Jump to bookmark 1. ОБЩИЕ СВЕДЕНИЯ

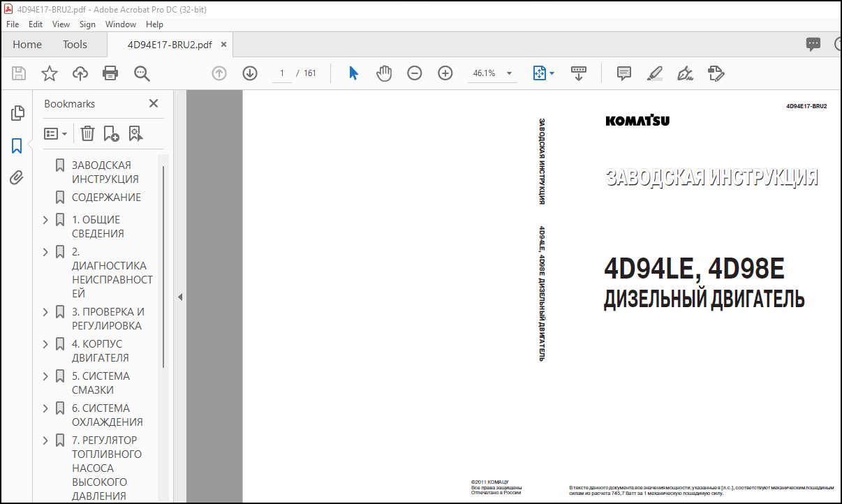coord(98,227)
